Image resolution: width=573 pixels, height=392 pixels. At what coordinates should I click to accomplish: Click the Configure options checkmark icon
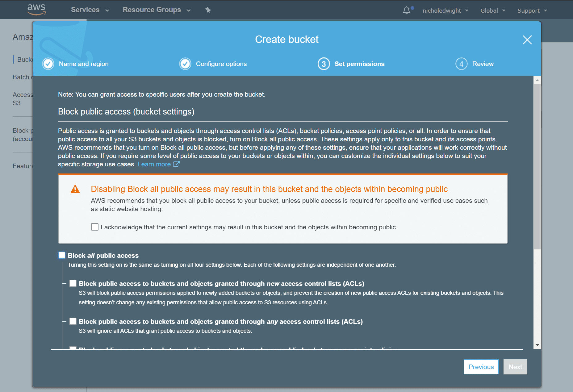pyautogui.click(x=185, y=64)
